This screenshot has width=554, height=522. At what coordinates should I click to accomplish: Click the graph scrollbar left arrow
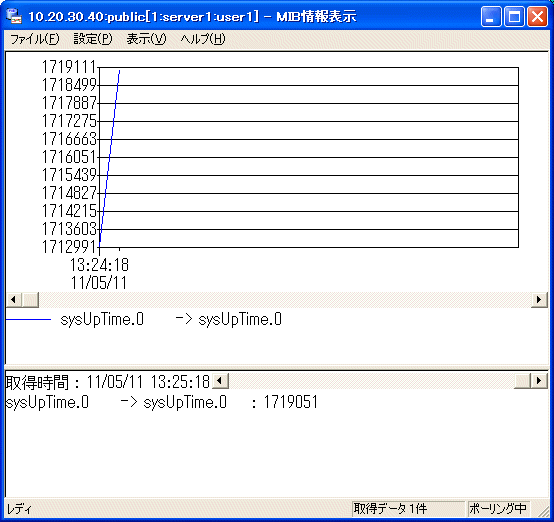pyautogui.click(x=13, y=300)
